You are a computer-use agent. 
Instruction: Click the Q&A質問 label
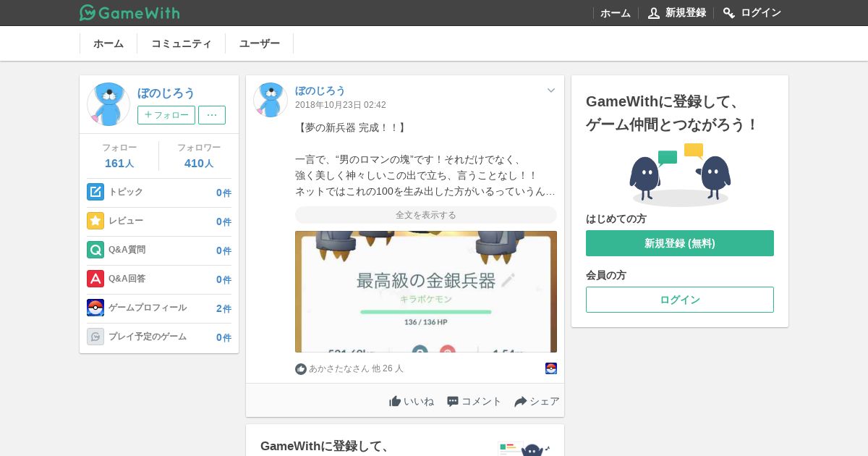coord(127,250)
